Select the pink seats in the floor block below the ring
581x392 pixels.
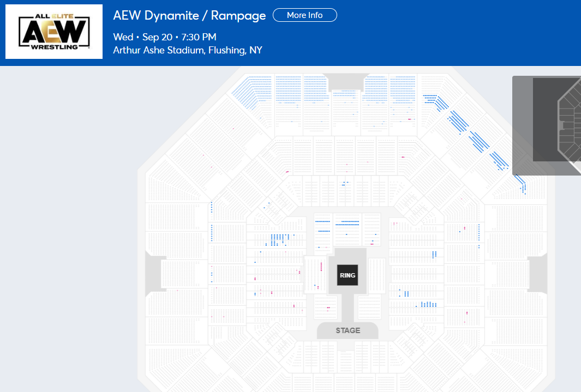(x=328, y=307)
